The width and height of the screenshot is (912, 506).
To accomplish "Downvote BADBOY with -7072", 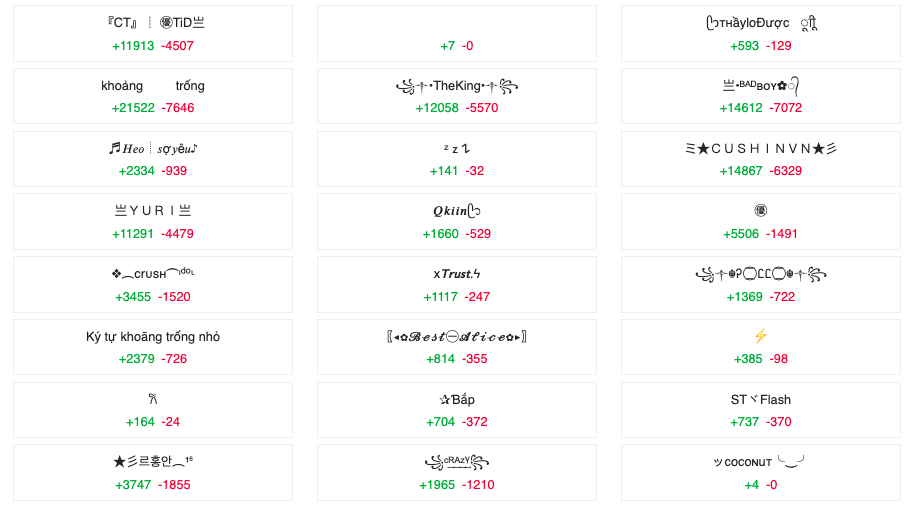I will (785, 108).
